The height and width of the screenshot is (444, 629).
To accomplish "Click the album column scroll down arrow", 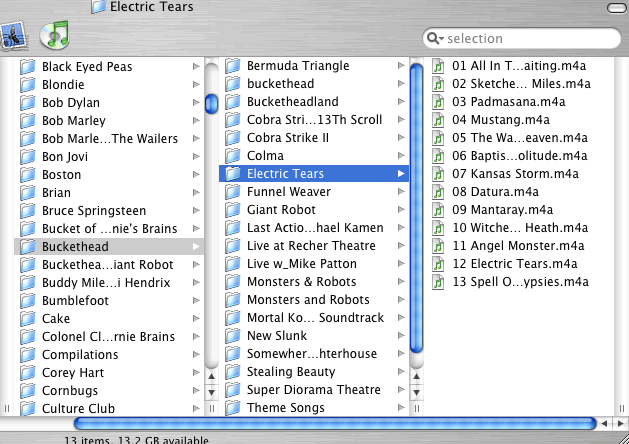I will [416, 392].
